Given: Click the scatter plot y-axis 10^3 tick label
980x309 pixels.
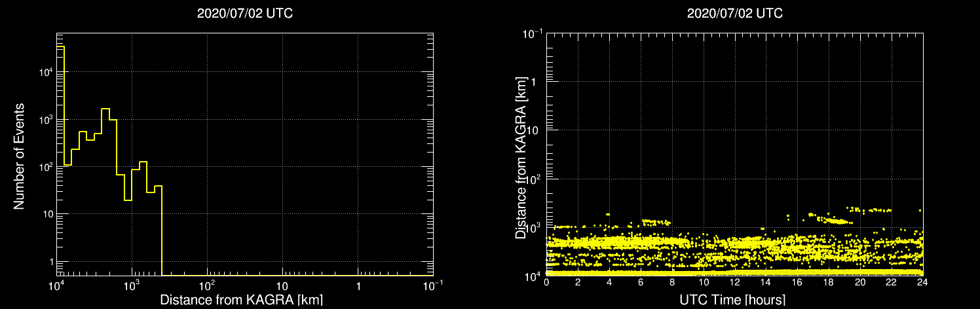Looking at the screenshot, I should click(533, 227).
